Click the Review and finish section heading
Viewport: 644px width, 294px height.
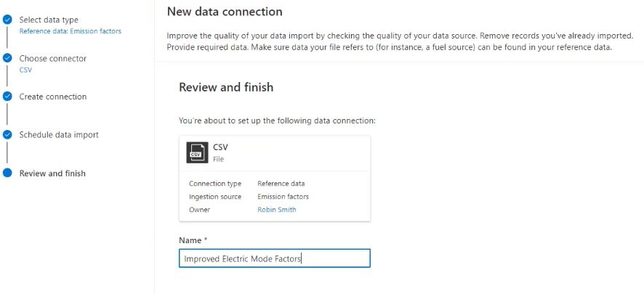pyautogui.click(x=226, y=87)
